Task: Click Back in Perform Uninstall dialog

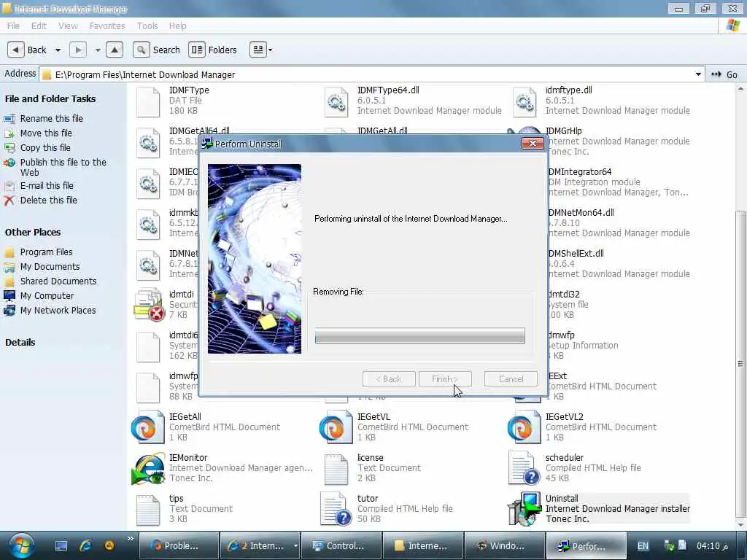Action: click(389, 379)
